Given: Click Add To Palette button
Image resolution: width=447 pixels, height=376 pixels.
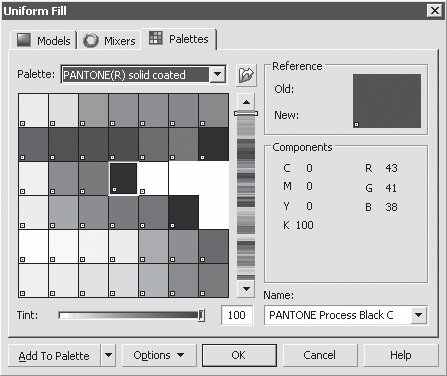Looking at the screenshot, I should 54,355.
